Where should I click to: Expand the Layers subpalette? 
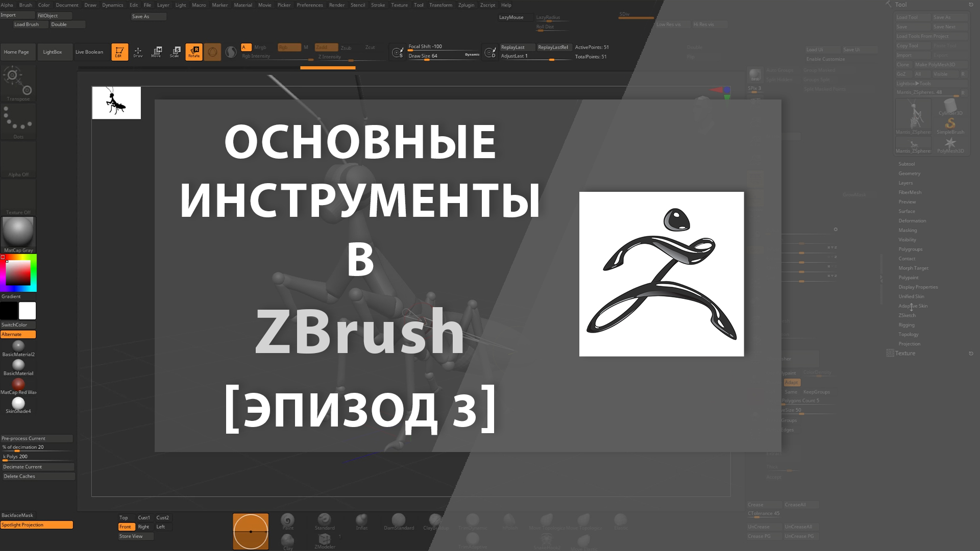(904, 183)
